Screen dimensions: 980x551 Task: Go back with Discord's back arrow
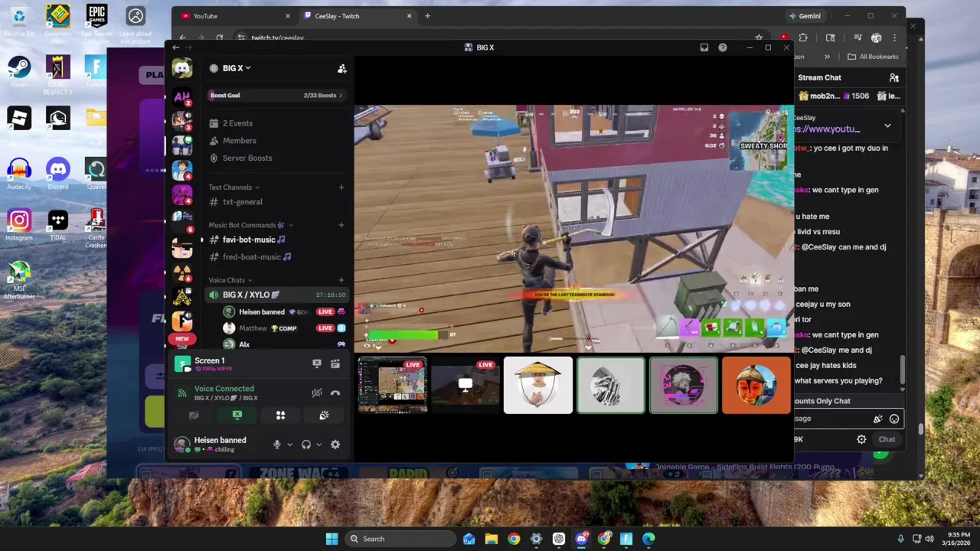point(175,47)
